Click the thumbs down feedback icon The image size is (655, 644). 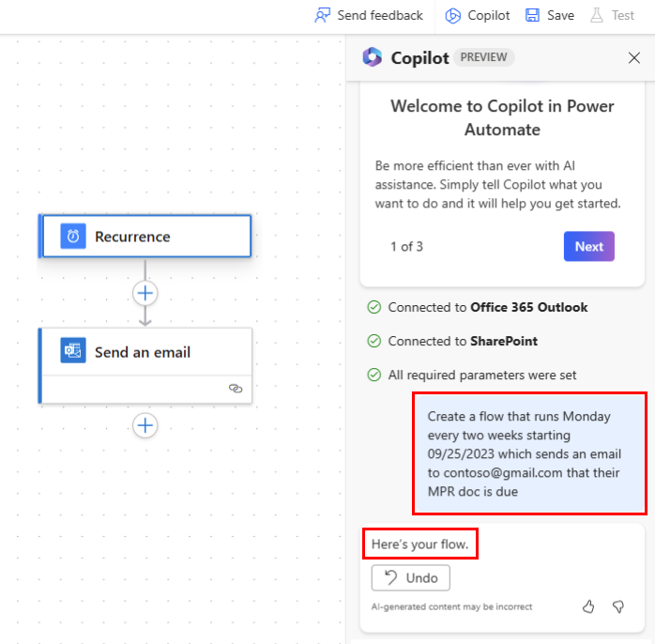click(x=618, y=606)
